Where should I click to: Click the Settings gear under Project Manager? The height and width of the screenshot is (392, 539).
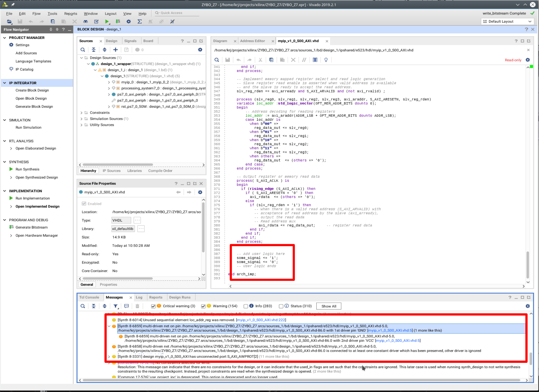tap(11, 45)
